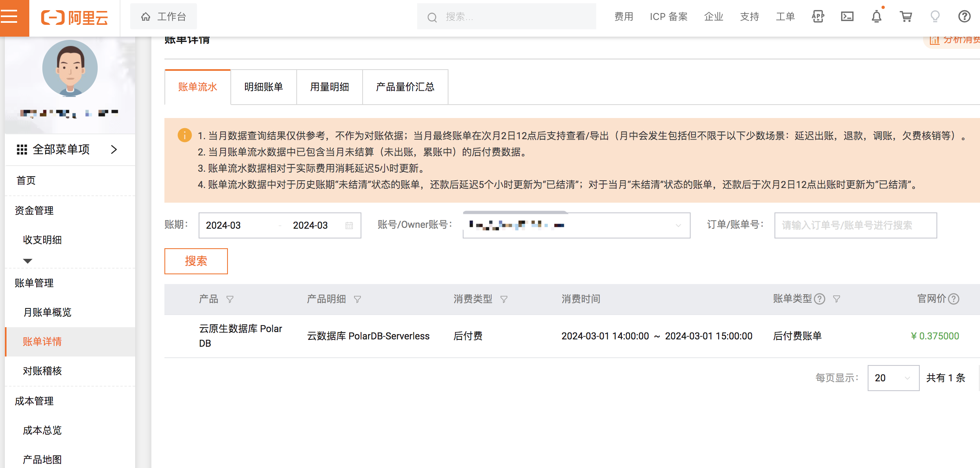Switch to 产品量价汇总 tab
Screen dimensions: 980x468
click(405, 87)
